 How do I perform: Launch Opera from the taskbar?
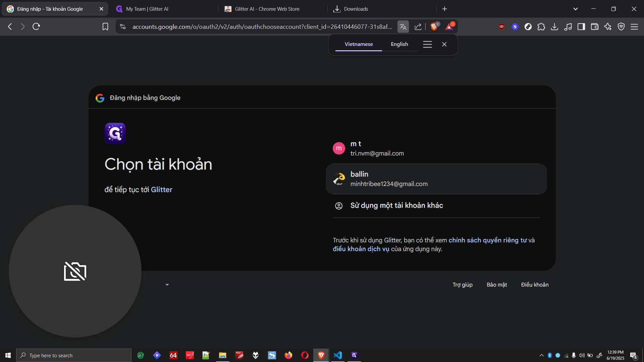coord(305,355)
